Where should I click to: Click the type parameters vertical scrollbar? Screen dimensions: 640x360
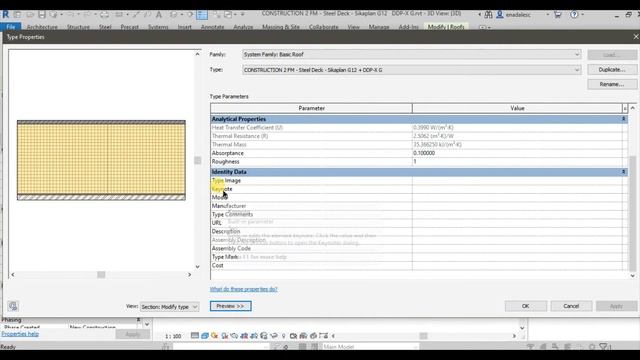point(633,213)
